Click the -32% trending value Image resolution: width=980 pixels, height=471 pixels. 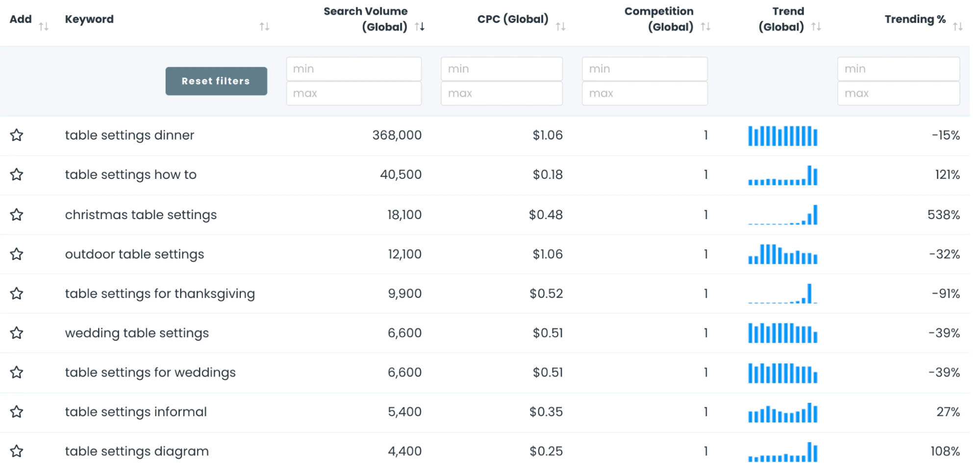944,254
